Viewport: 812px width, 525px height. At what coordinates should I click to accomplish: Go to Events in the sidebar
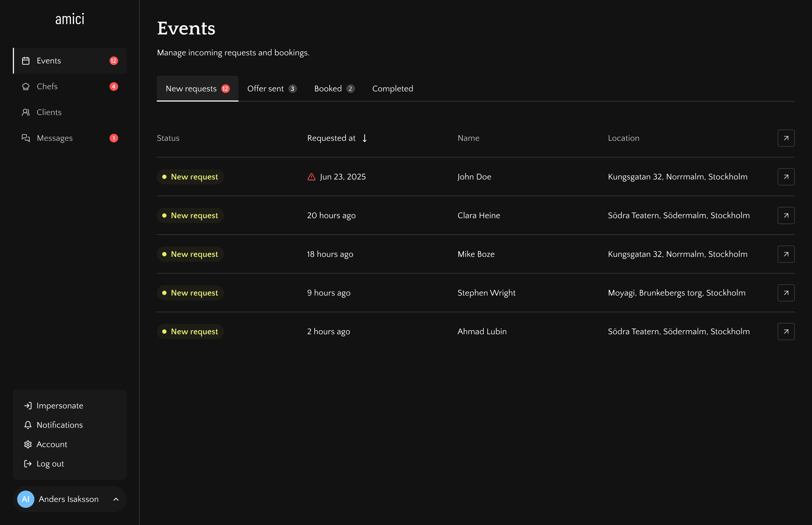point(70,61)
